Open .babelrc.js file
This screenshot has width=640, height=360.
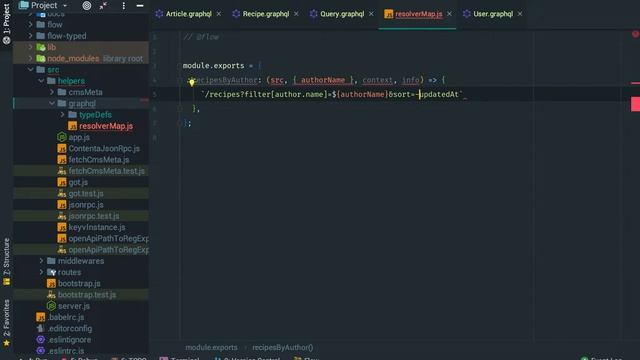(x=66, y=317)
